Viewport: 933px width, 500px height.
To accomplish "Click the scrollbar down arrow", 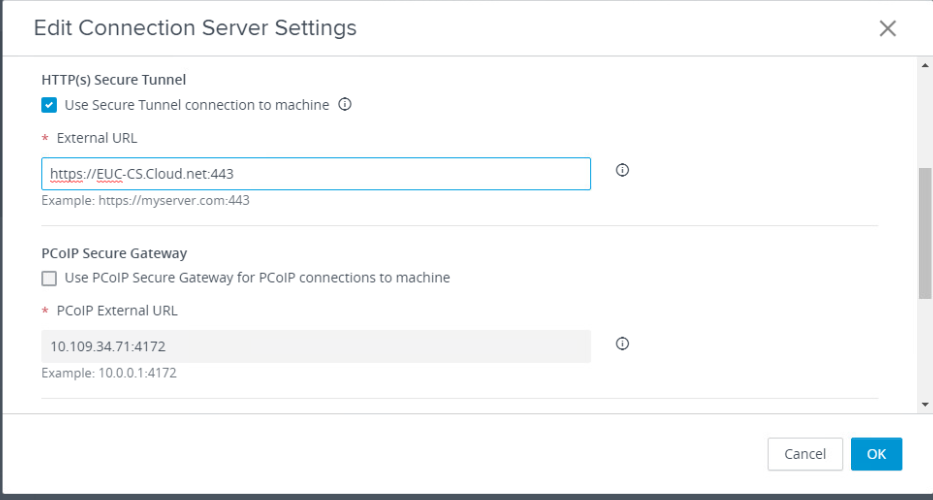I will coord(924,404).
